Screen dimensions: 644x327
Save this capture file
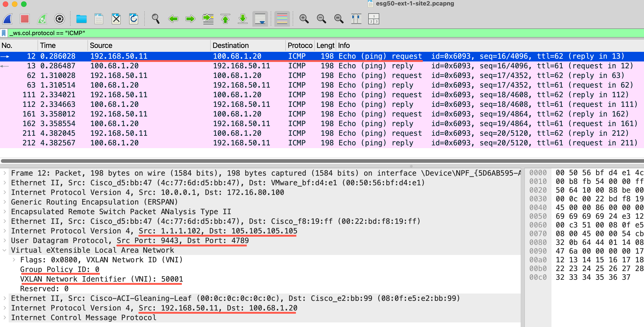(x=99, y=19)
